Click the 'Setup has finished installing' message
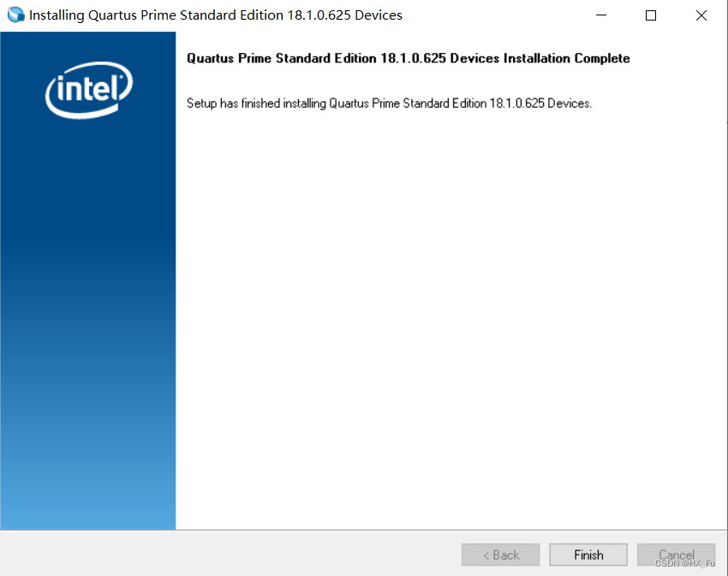This screenshot has width=728, height=576. point(389,103)
